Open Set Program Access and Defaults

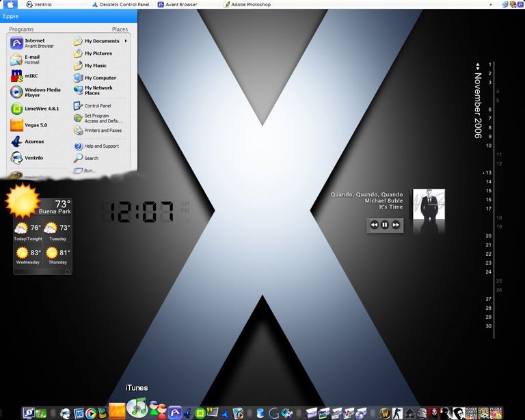(98, 118)
